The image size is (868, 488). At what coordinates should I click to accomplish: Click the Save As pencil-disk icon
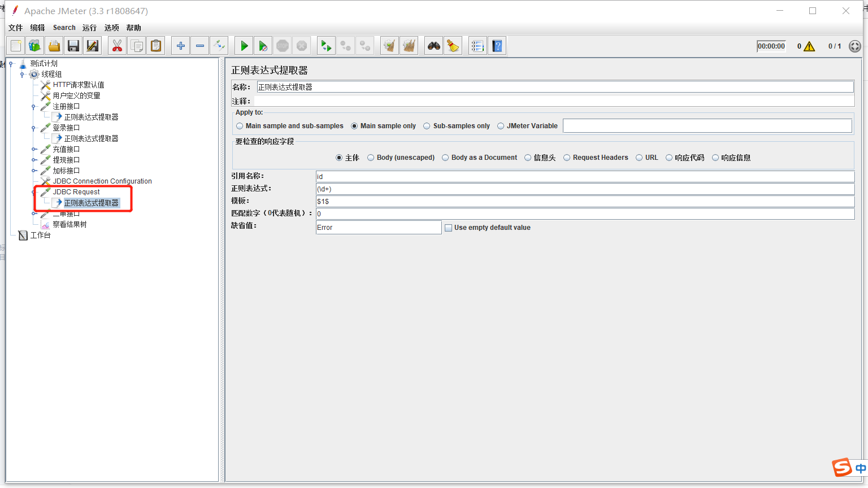[92, 46]
